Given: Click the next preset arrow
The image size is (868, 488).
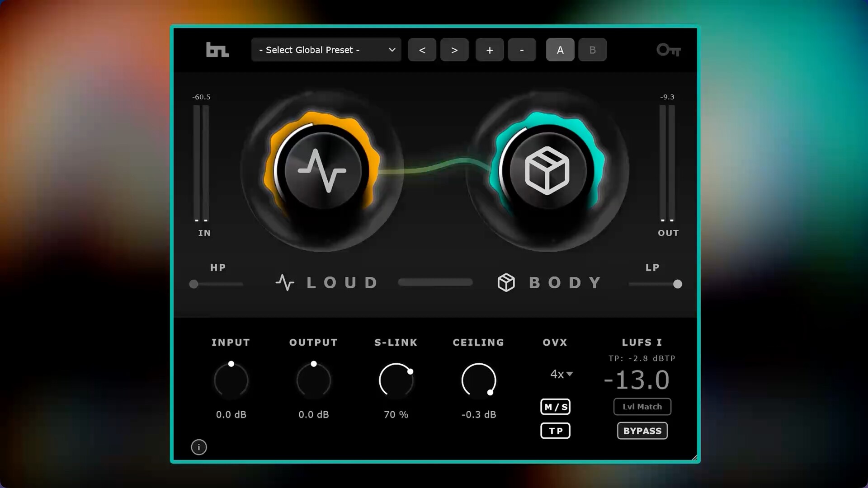Looking at the screenshot, I should pyautogui.click(x=454, y=50).
